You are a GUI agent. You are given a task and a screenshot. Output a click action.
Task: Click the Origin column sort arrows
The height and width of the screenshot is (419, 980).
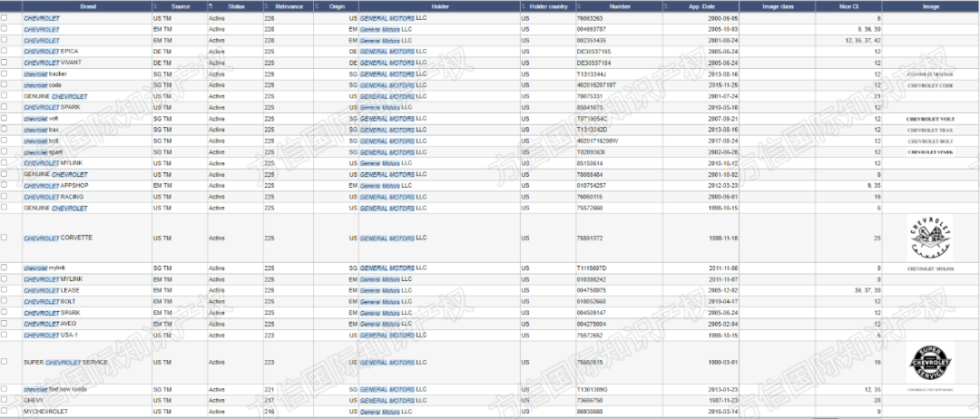tap(317, 6)
